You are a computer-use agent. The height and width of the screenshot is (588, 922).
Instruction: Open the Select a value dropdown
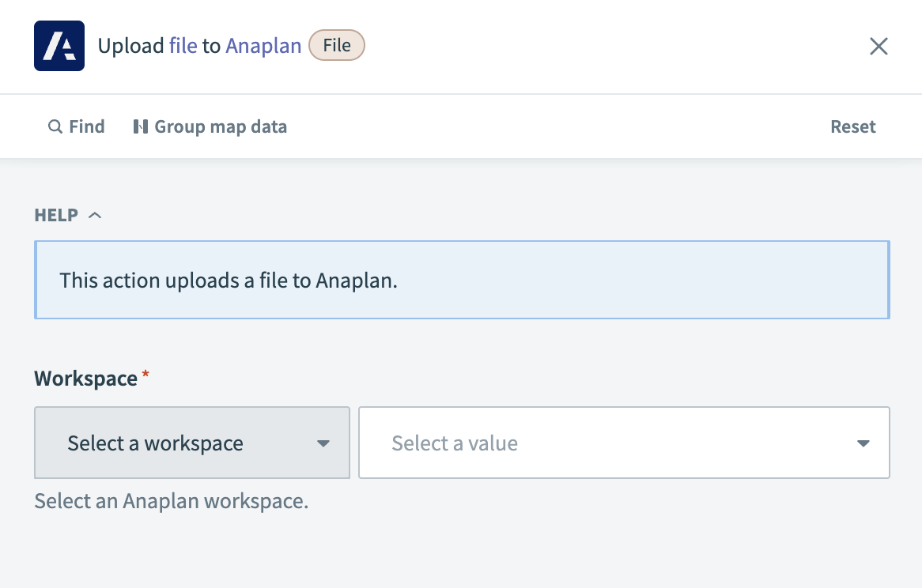624,443
